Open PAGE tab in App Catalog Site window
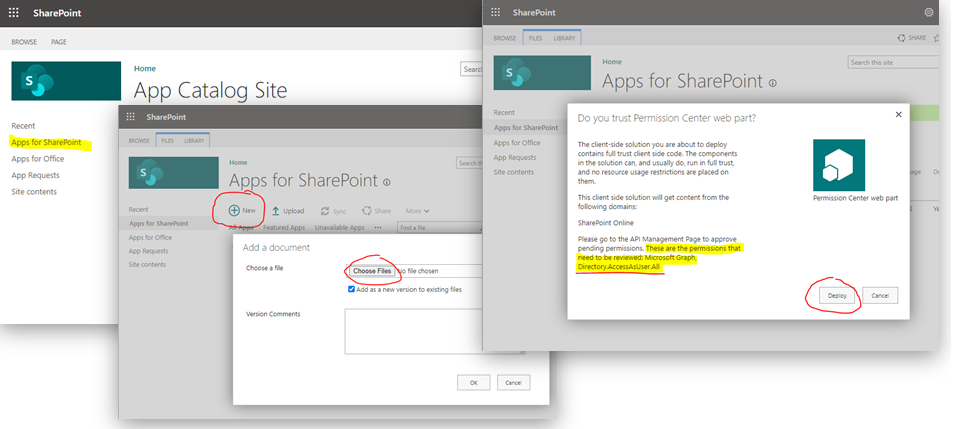The width and height of the screenshot is (953, 429). (x=59, y=42)
